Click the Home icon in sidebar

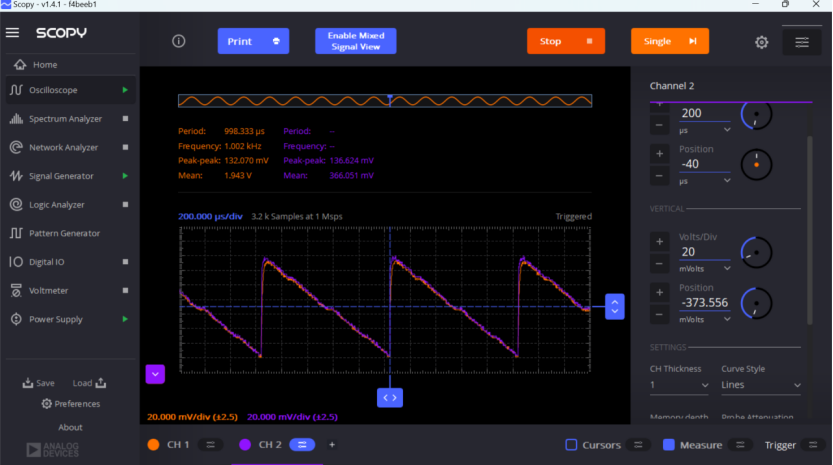coord(20,64)
